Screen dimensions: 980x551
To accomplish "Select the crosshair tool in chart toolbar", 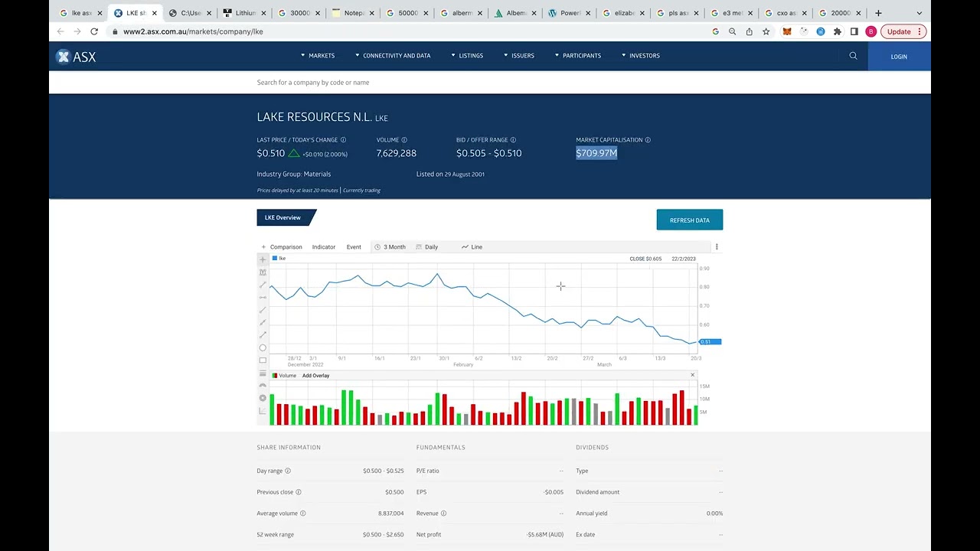I will (x=263, y=259).
